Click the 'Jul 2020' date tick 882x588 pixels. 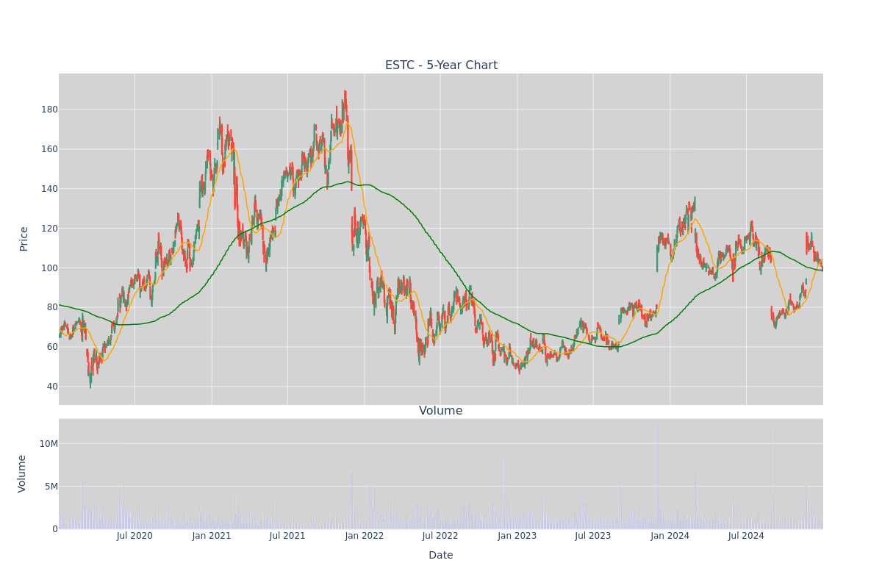tap(135, 536)
